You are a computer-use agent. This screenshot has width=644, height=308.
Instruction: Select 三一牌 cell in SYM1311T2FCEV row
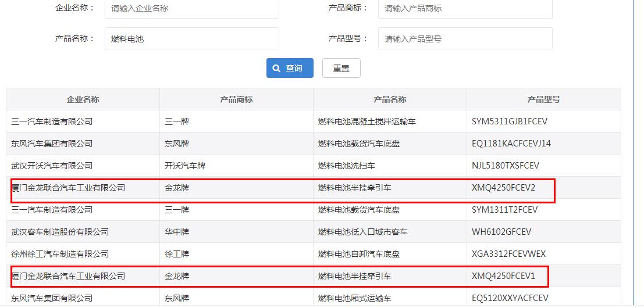(x=236, y=210)
